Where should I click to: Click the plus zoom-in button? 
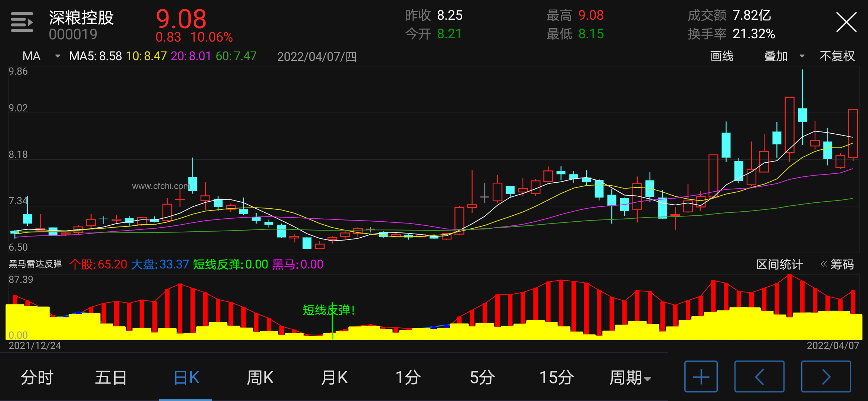click(701, 377)
